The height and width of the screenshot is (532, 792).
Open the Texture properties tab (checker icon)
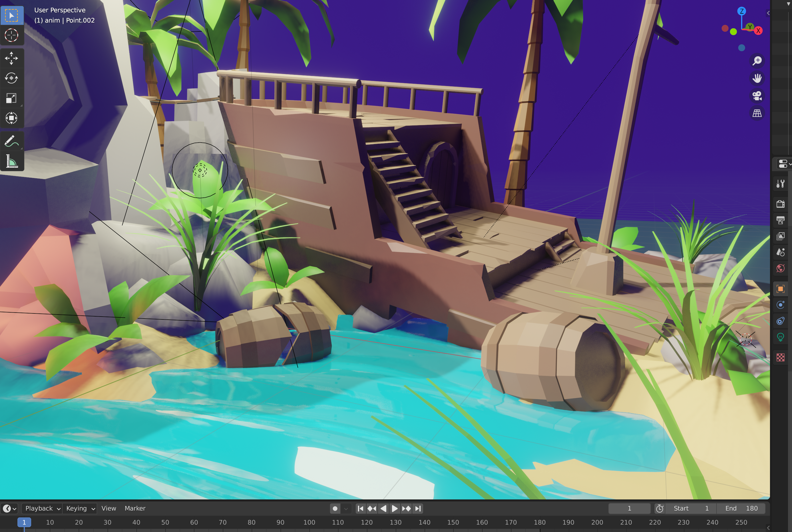pos(781,357)
